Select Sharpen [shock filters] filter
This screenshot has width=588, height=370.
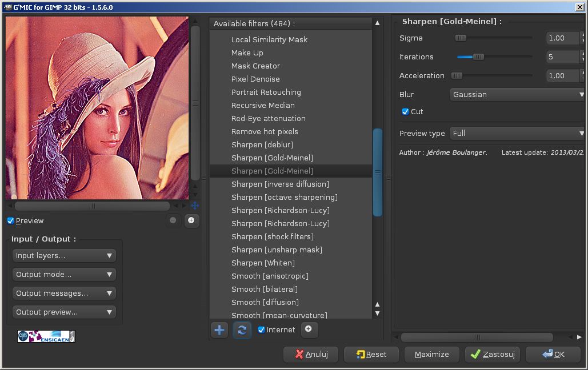tap(272, 236)
